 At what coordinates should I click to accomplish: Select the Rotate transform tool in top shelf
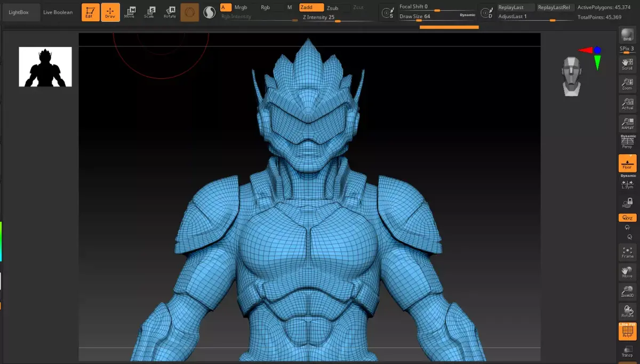170,12
